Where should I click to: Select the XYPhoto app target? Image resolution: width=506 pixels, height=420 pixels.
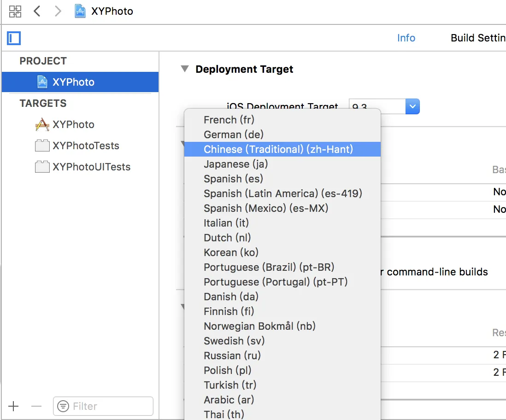tap(73, 124)
